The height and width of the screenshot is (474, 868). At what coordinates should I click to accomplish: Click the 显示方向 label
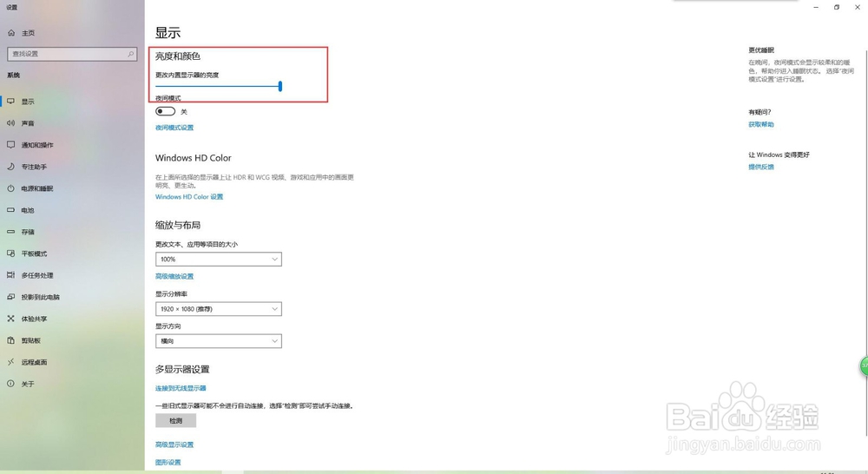[x=168, y=326]
